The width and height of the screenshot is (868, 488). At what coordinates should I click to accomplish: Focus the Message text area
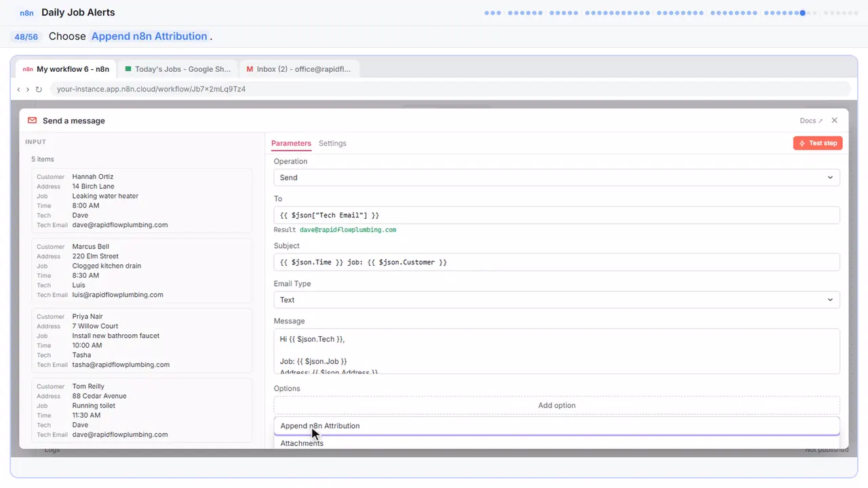tap(557, 351)
